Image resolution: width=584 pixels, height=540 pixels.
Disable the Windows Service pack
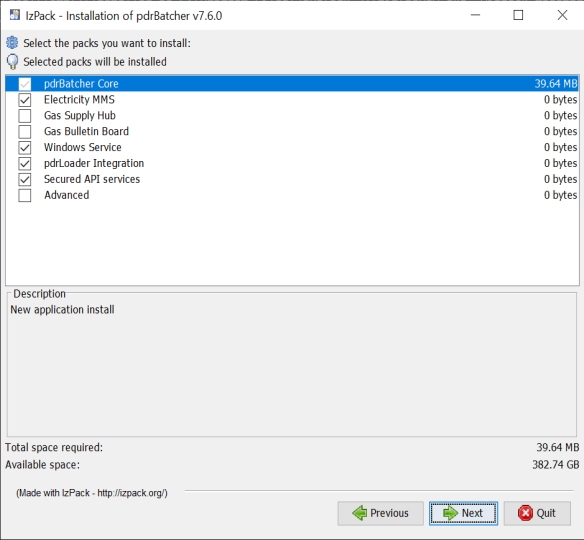(x=25, y=148)
